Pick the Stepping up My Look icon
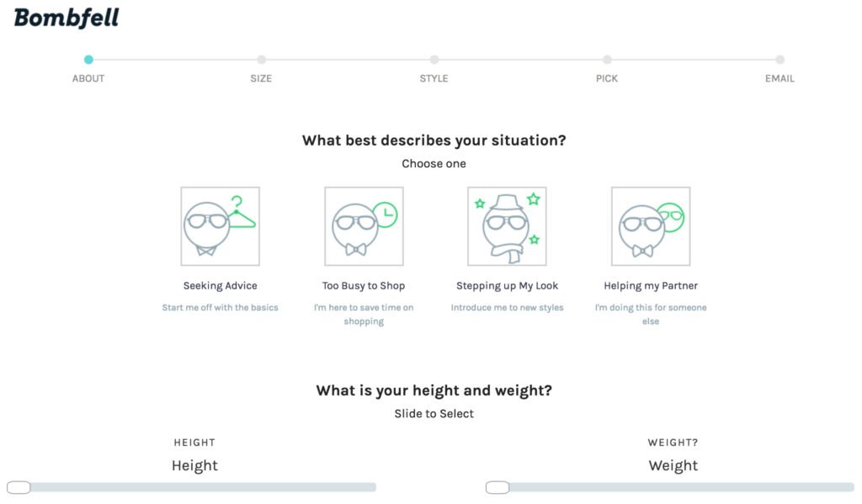Viewport: 862px width, 504px height. [x=507, y=225]
